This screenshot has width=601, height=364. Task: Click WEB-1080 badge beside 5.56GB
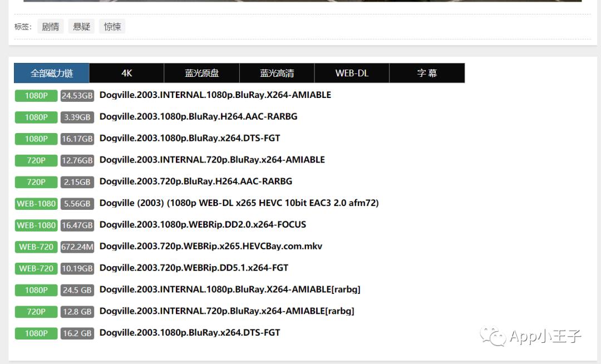[x=36, y=204]
